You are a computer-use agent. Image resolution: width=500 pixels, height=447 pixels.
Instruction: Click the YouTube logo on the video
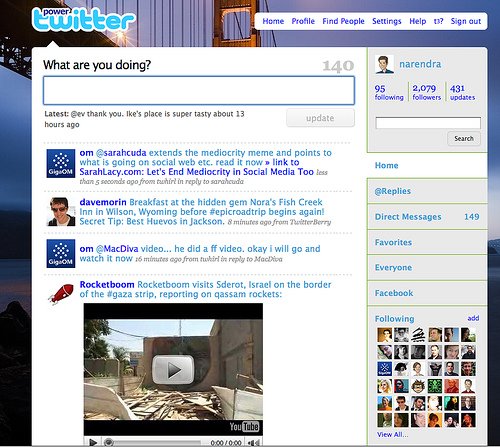coord(244,427)
